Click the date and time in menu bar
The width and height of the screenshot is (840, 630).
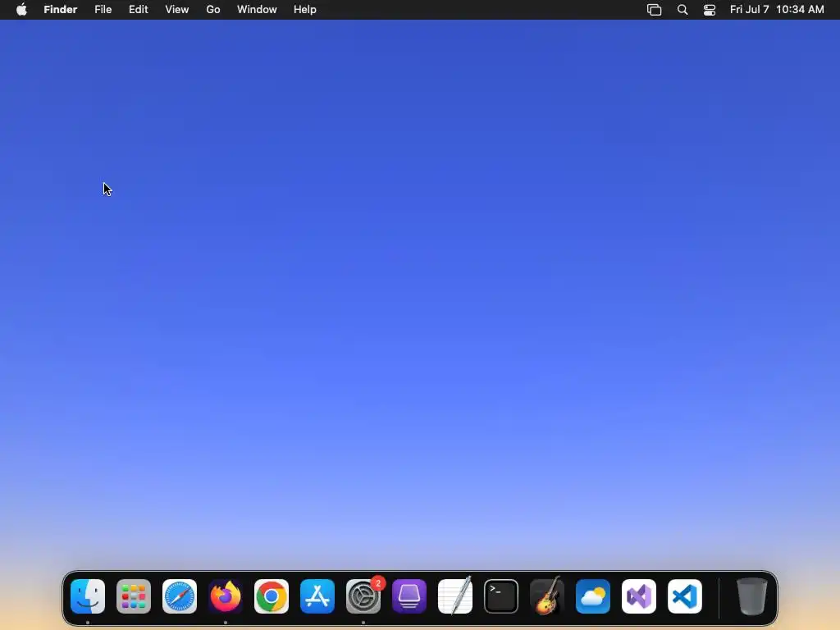777,10
